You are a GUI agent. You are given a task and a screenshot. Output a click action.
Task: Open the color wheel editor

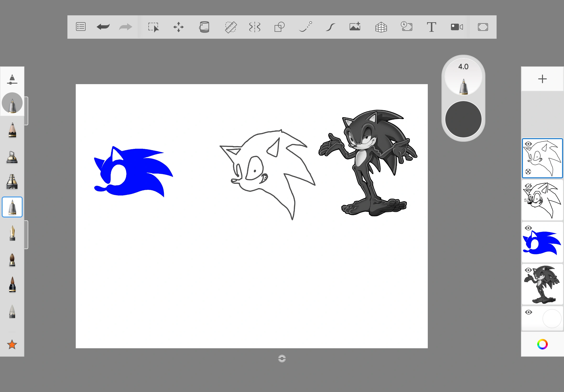(542, 344)
